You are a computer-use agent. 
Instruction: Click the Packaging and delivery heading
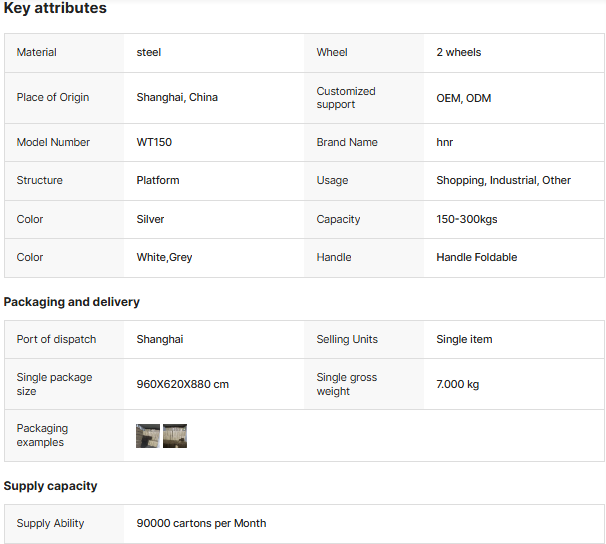[x=72, y=302]
